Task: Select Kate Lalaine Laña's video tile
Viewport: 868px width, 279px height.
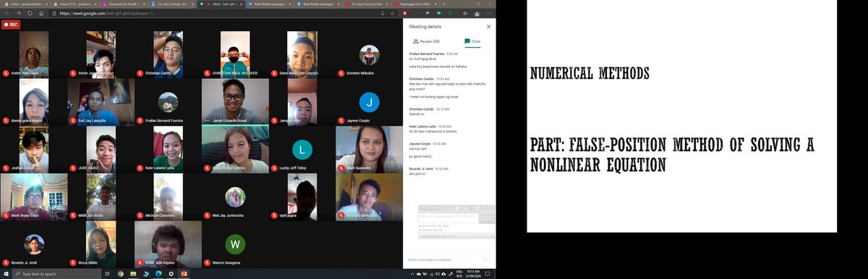Action: pos(168,149)
